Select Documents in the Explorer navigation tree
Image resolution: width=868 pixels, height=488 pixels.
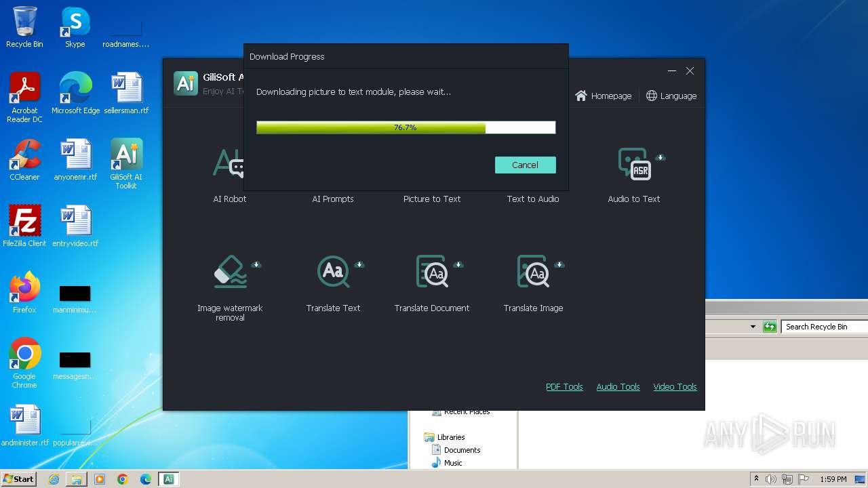tap(456, 450)
